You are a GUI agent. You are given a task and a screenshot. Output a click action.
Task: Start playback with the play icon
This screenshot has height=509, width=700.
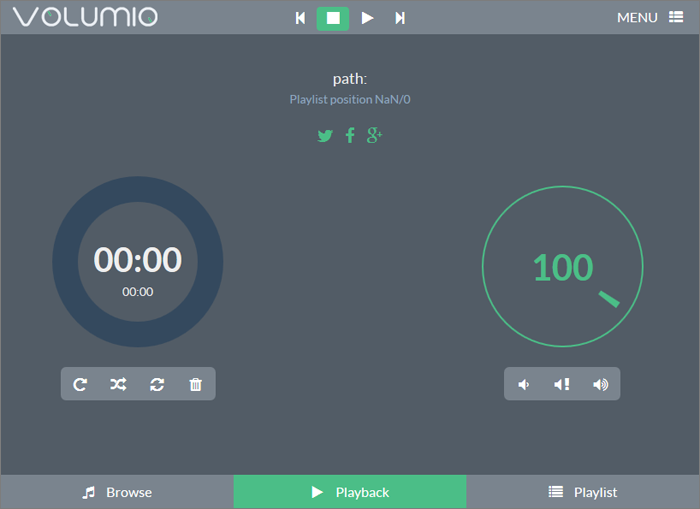coord(367,18)
